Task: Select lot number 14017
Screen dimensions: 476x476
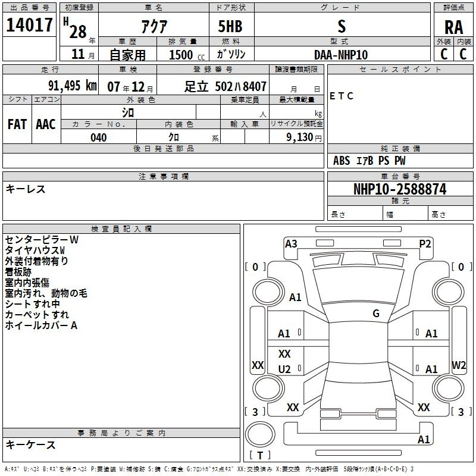Action: [x=29, y=25]
